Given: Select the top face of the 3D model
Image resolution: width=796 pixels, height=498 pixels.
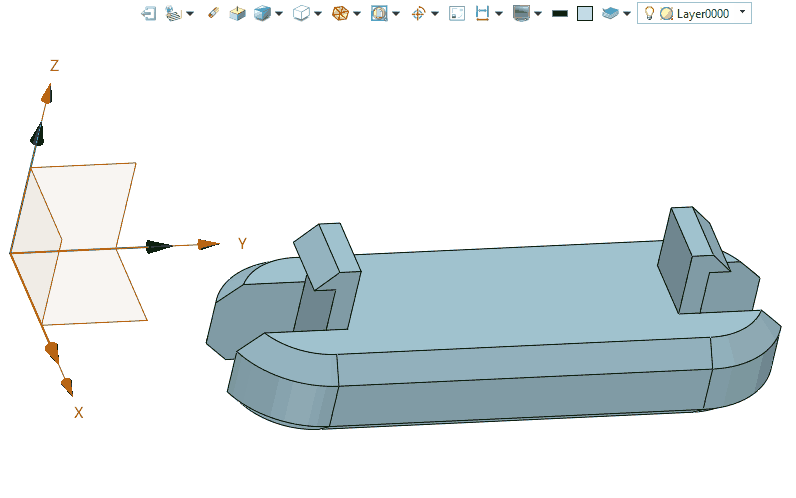Looking at the screenshot, I should pyautogui.click(x=500, y=290).
